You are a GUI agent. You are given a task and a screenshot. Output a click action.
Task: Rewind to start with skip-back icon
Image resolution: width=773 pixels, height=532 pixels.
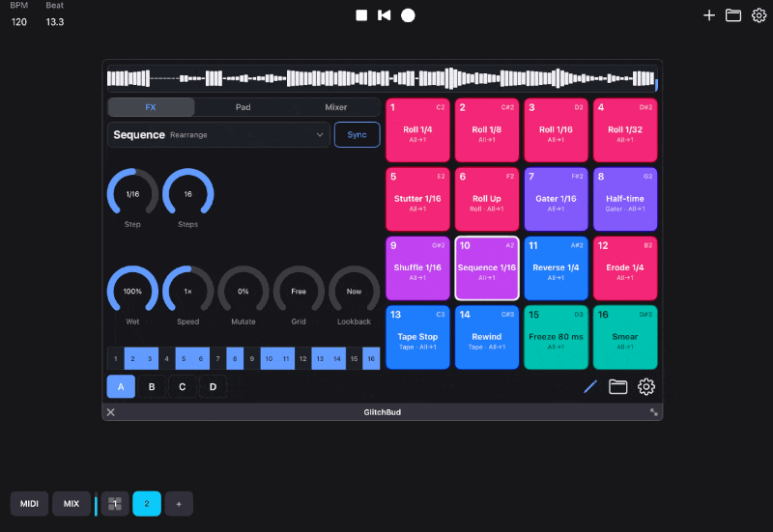pyautogui.click(x=384, y=15)
